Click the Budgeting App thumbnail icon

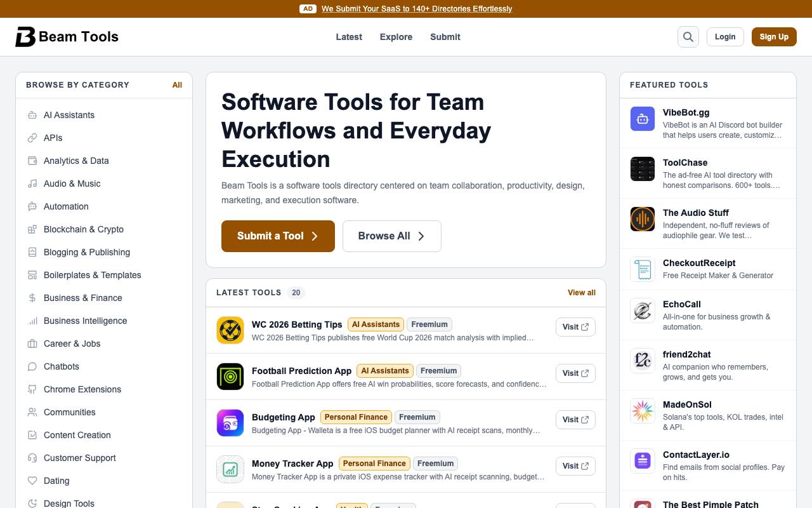230,423
